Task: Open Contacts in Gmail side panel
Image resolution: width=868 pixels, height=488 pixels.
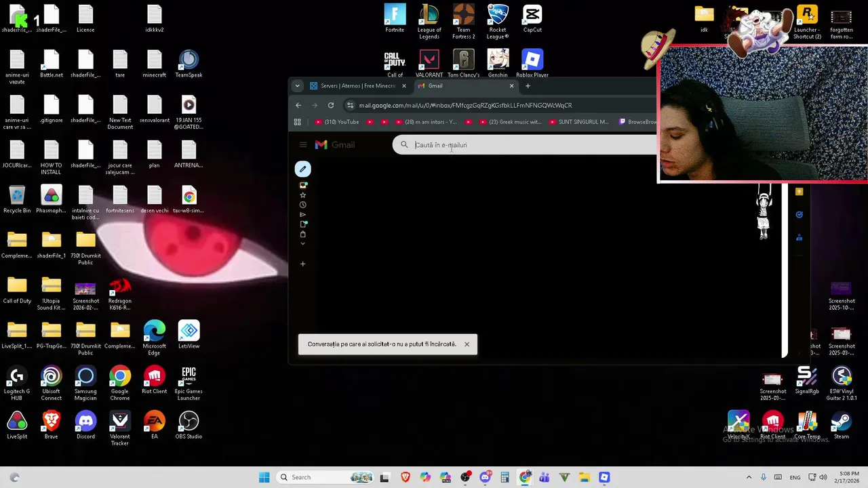Action: point(799,237)
